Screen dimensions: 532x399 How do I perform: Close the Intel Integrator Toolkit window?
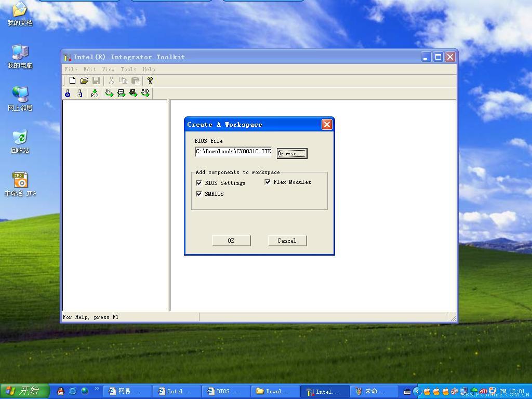click(450, 57)
